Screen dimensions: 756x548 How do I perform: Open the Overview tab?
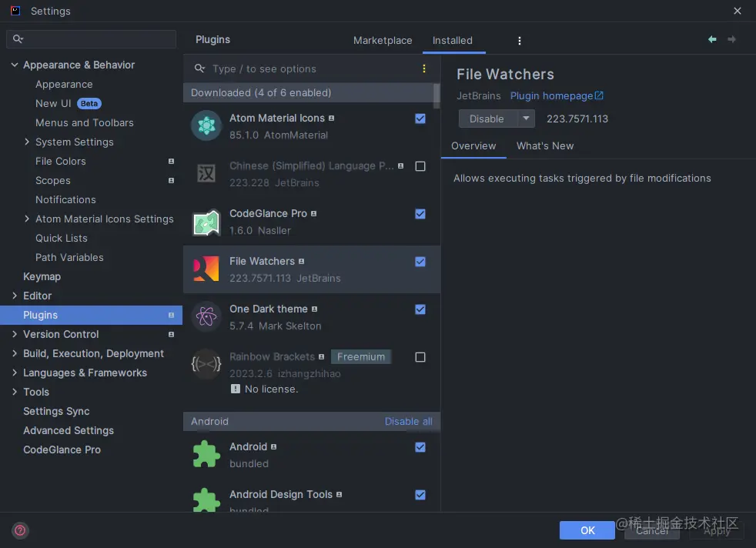[473, 145]
